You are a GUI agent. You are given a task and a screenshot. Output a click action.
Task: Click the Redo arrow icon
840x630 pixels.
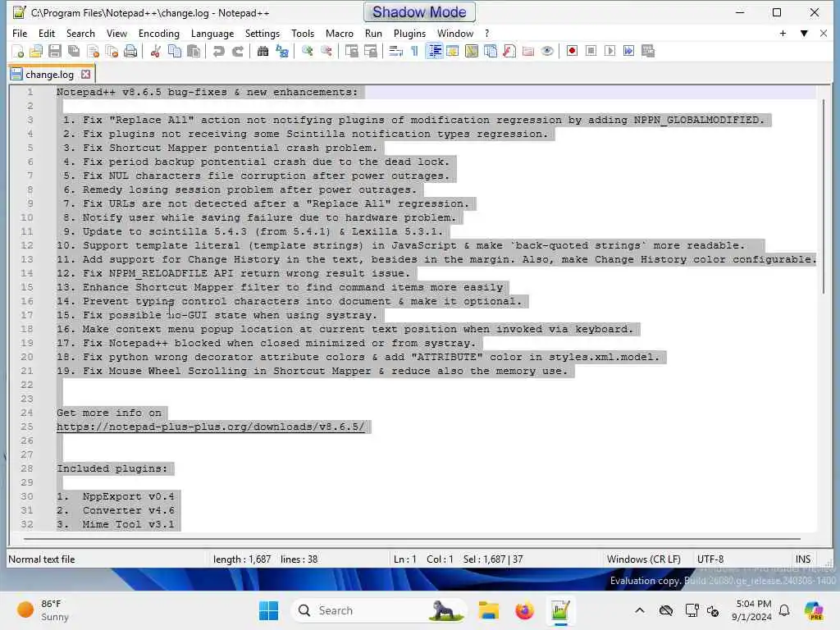237,52
